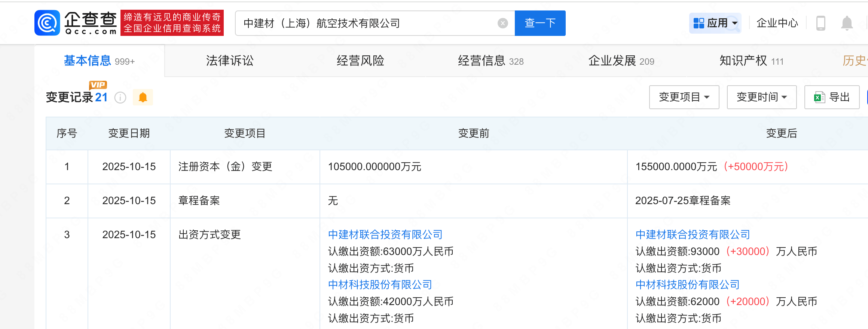
Task: Click the 认缴出资额:63000万人民币 text
Action: click(x=391, y=251)
